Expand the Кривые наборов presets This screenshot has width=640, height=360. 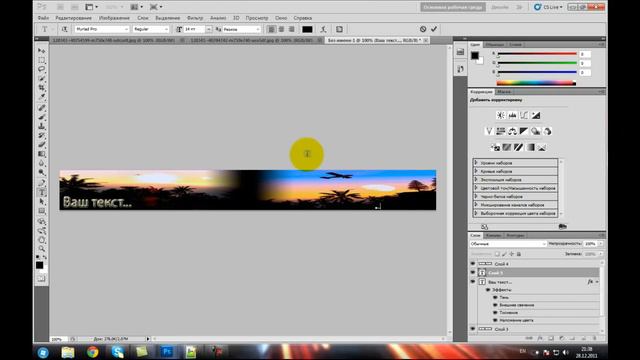click(x=476, y=171)
